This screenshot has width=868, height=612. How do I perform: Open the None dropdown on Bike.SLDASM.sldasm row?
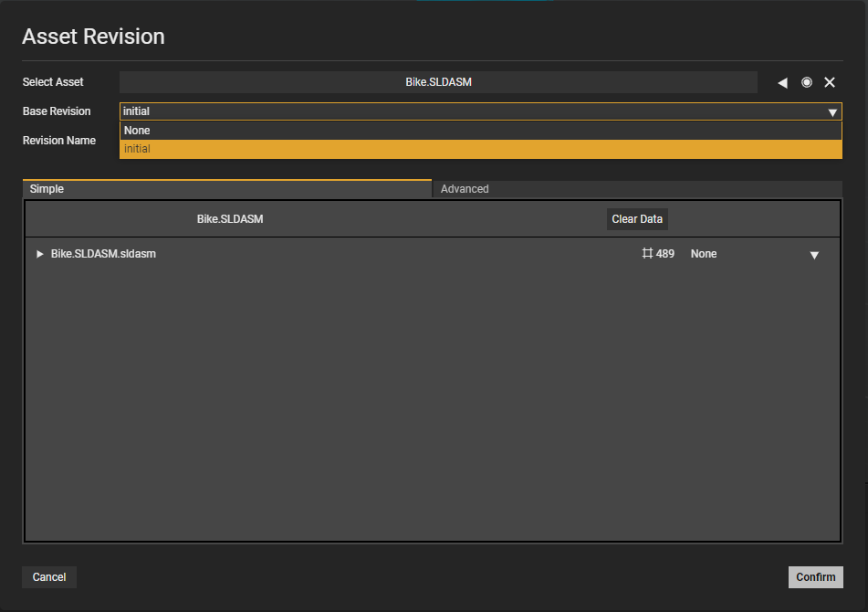814,255
